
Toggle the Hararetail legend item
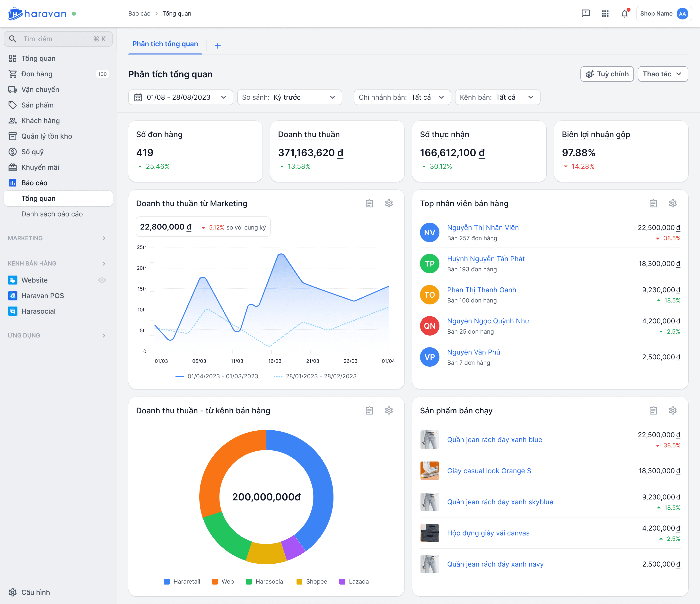pyautogui.click(x=182, y=582)
